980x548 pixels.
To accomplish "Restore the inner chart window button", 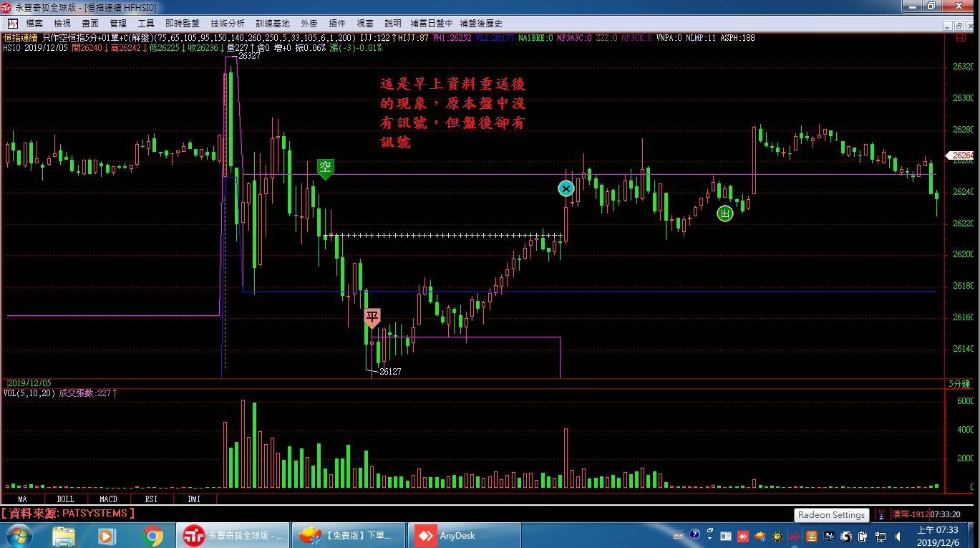I will [960, 24].
